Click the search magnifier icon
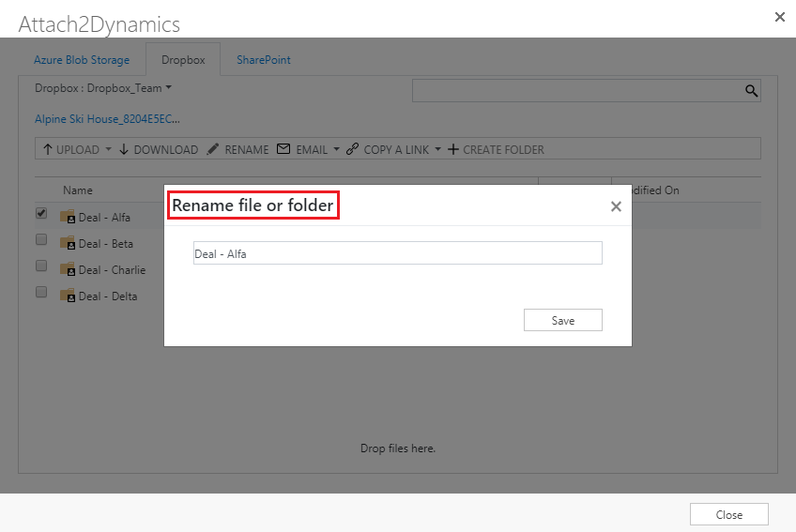This screenshot has width=796, height=532. tap(751, 91)
